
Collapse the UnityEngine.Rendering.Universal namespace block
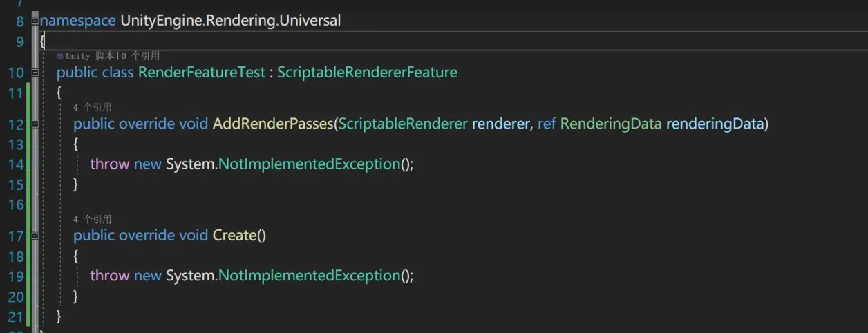pyautogui.click(x=35, y=21)
